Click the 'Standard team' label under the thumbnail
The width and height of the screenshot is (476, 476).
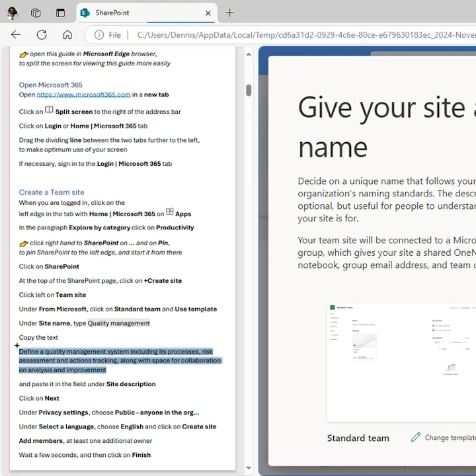coord(358,438)
